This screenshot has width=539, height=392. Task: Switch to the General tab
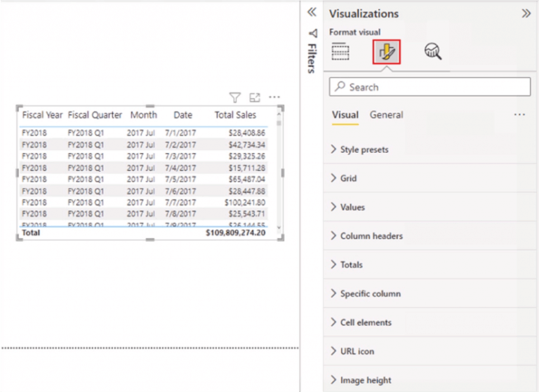[387, 115]
